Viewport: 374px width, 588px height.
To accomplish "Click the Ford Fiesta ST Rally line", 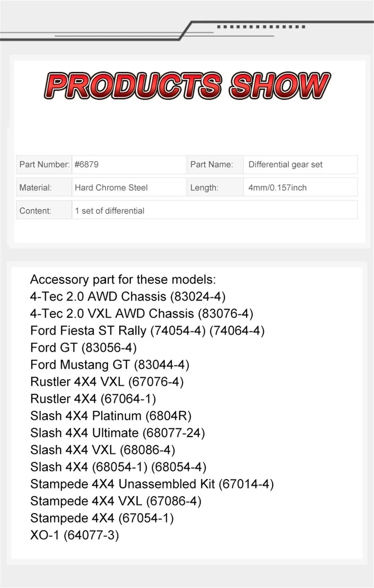I will 147,331.
